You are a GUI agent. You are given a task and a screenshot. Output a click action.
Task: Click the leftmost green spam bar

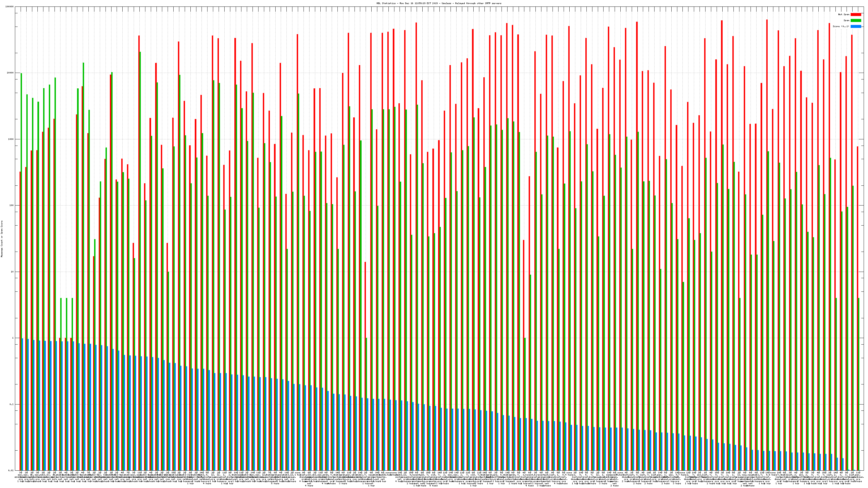pyautogui.click(x=21, y=236)
